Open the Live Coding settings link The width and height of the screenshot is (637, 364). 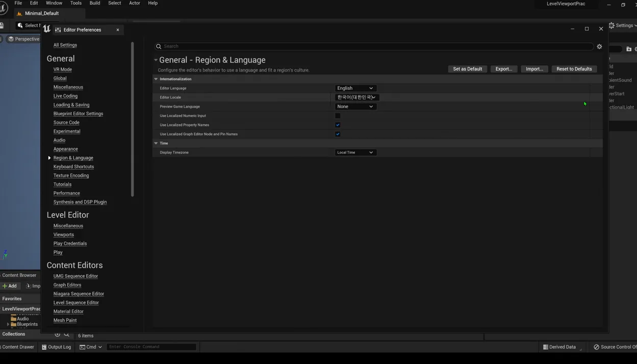pyautogui.click(x=65, y=96)
